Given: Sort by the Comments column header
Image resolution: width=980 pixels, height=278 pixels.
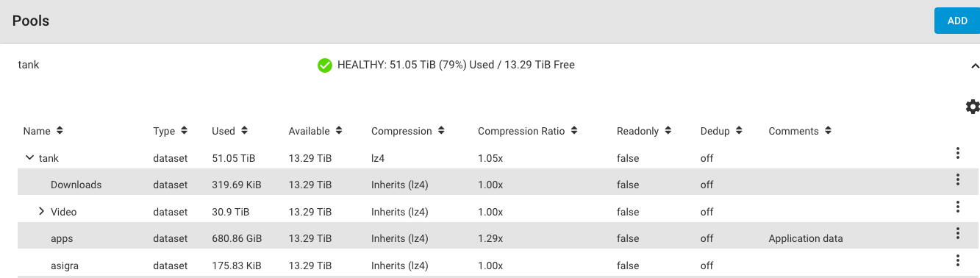Looking at the screenshot, I should 794,131.
